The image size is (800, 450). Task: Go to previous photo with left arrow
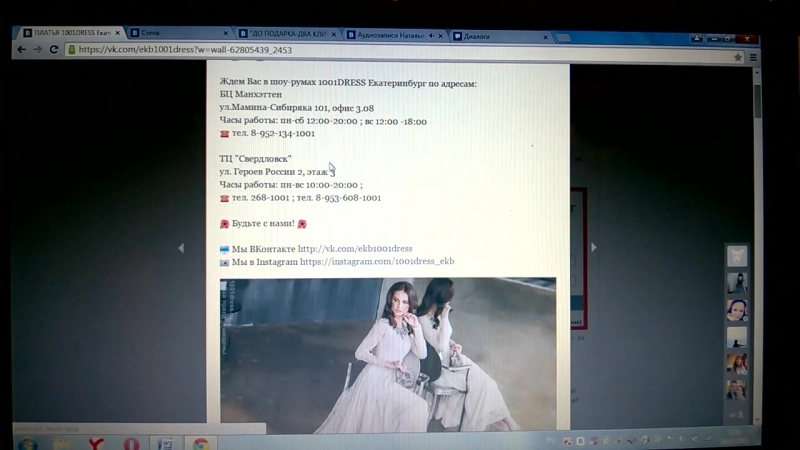pos(181,248)
